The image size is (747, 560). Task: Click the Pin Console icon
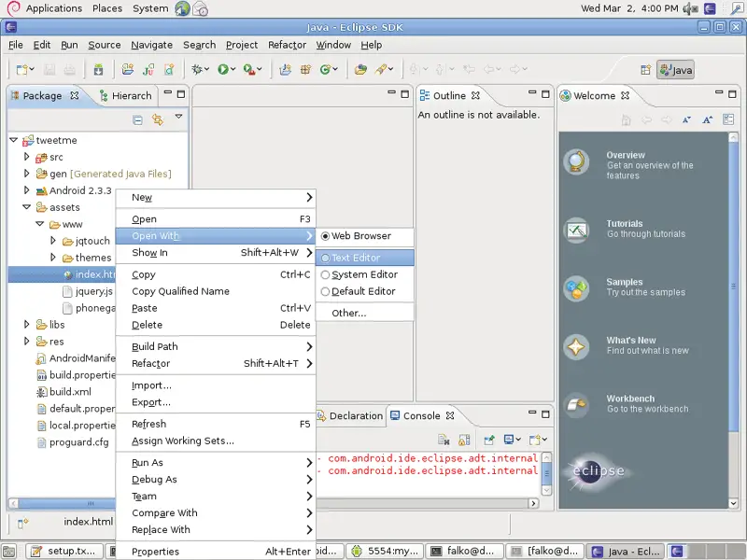(x=488, y=440)
